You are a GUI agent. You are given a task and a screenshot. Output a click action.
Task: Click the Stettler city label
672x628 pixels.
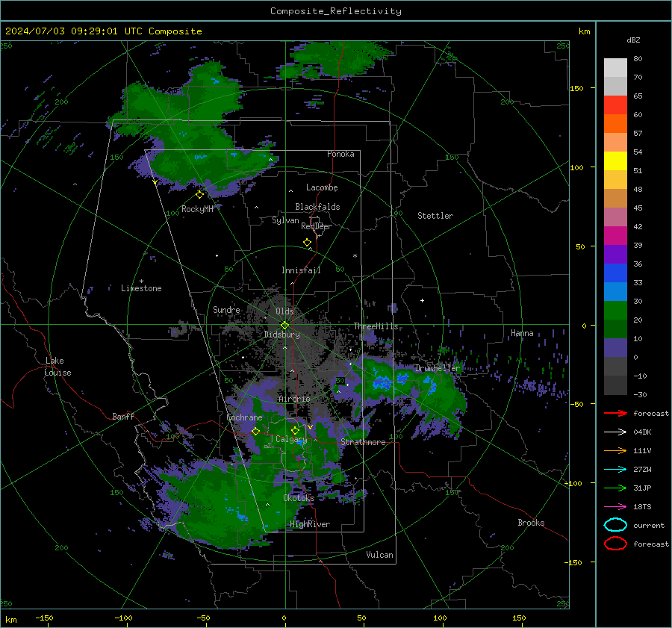point(435,216)
